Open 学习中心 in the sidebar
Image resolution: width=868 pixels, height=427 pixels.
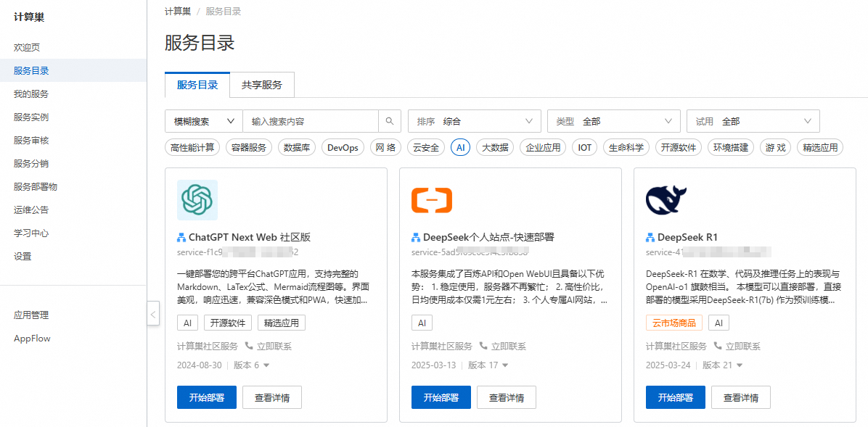(73, 233)
